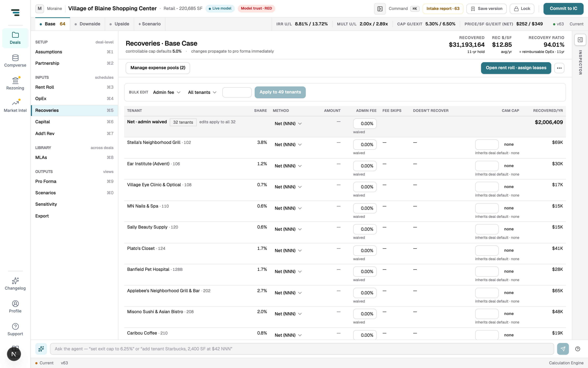Viewport: 588px width, 368px height.
Task: Click the Moraine M workspace badge
Action: click(x=40, y=8)
